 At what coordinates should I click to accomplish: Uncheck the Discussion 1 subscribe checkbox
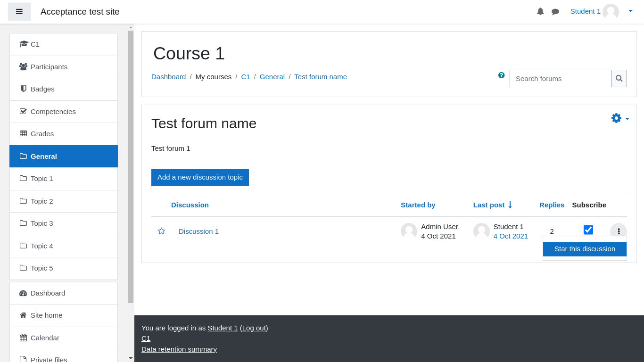click(588, 230)
